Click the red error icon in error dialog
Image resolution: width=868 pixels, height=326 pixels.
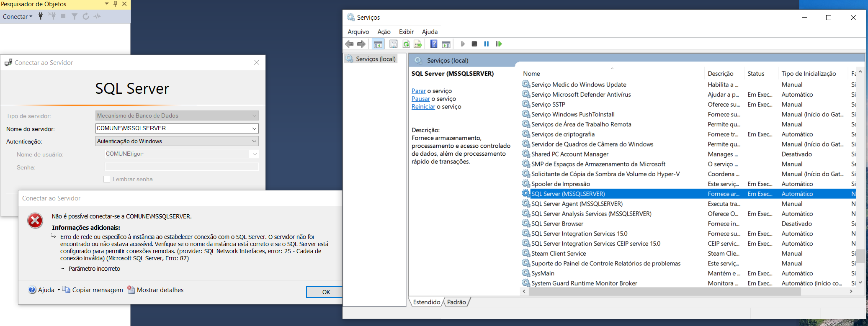pyautogui.click(x=35, y=221)
